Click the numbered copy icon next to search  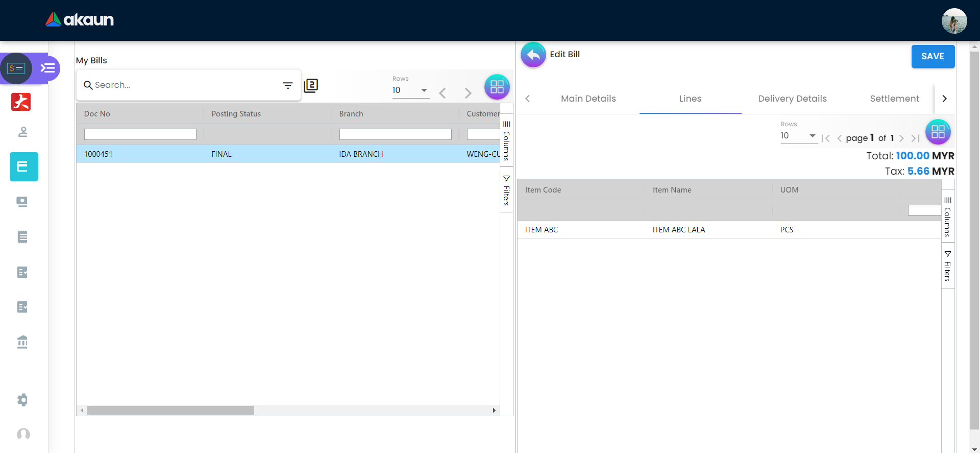(x=311, y=85)
